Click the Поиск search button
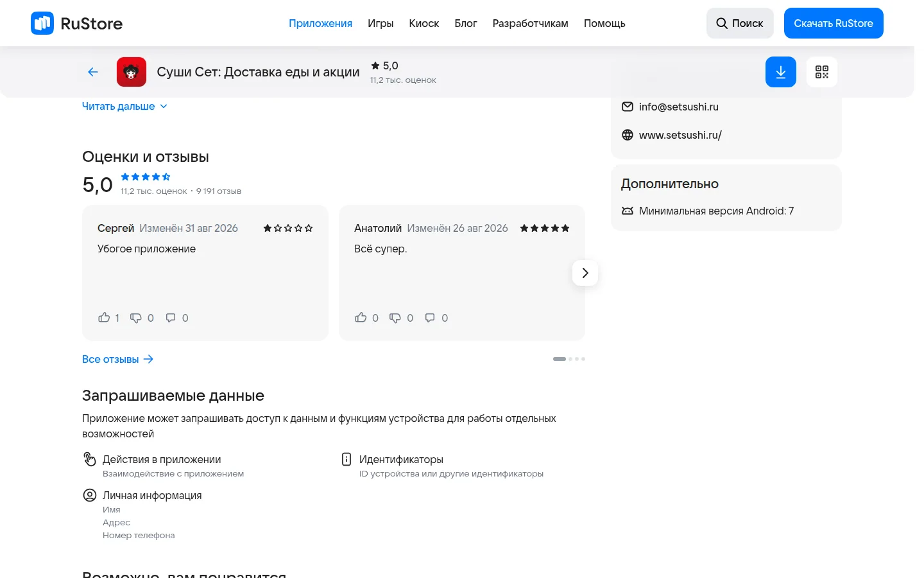Viewport: 924px width, 578px height. click(740, 23)
